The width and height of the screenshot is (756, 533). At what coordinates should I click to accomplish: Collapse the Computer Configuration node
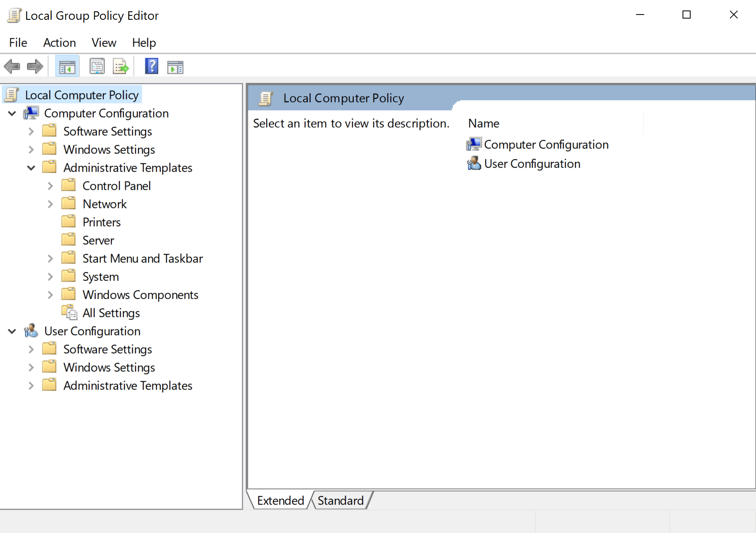(12, 113)
